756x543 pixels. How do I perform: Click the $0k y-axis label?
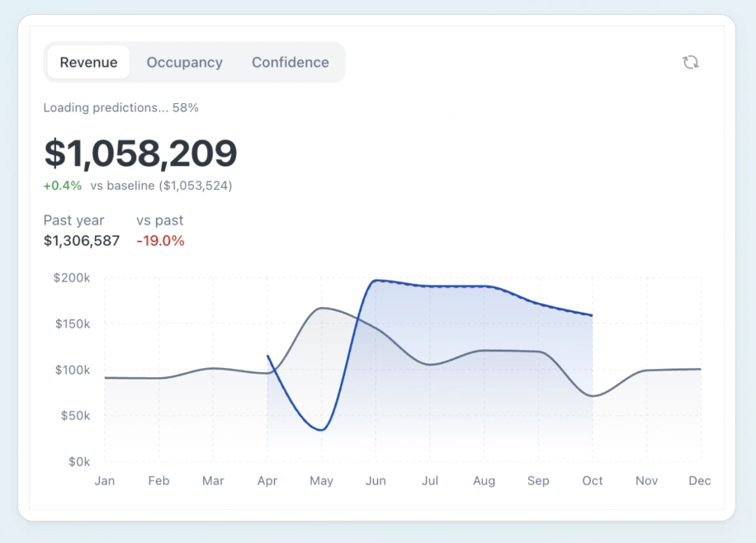[x=79, y=462]
